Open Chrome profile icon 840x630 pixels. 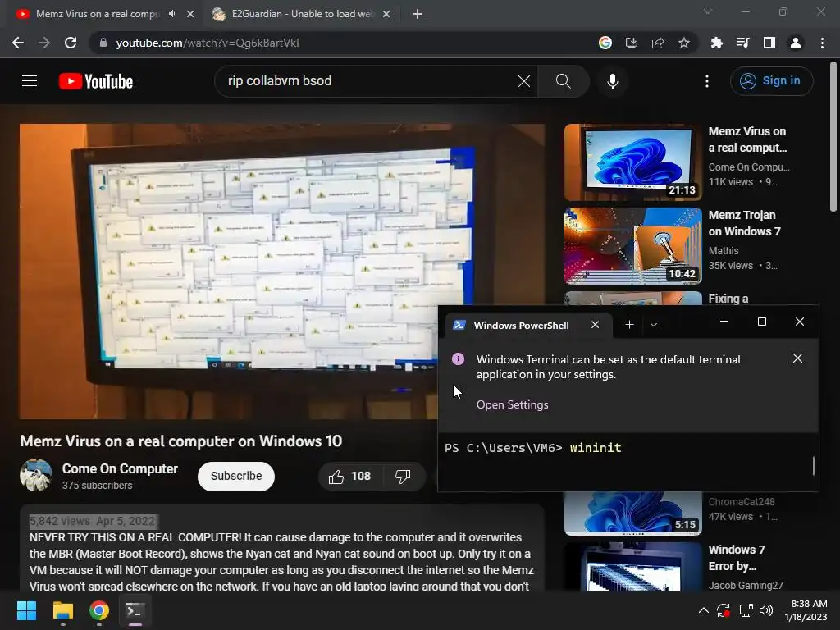coord(796,43)
